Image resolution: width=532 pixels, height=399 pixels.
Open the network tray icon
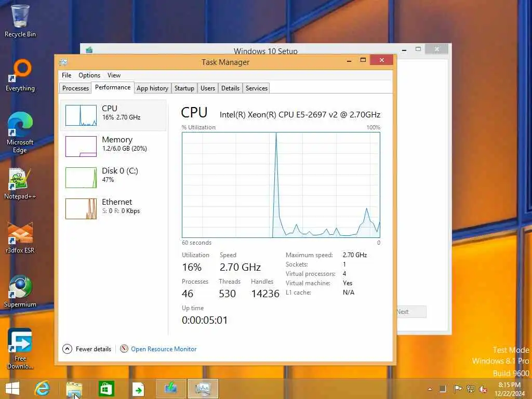[470, 389]
